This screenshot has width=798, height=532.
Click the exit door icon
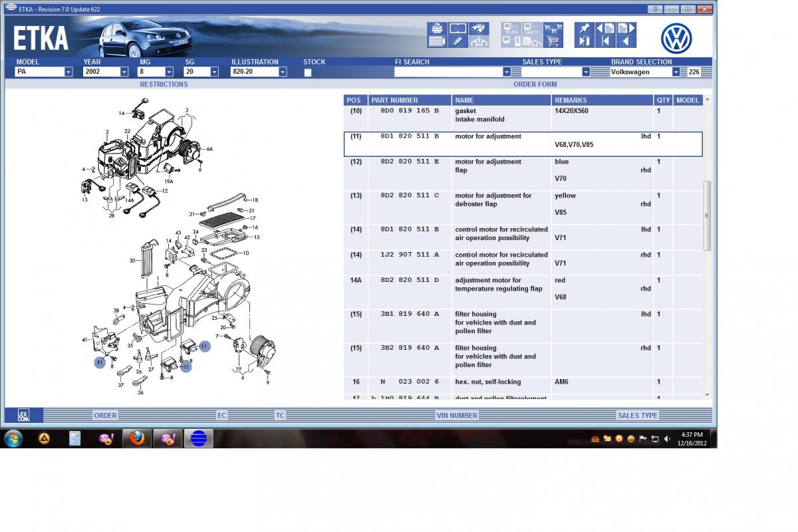584,42
